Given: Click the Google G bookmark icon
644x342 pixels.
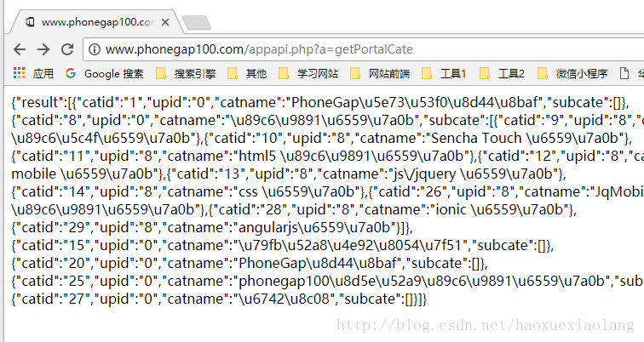Looking at the screenshot, I should click(x=71, y=73).
